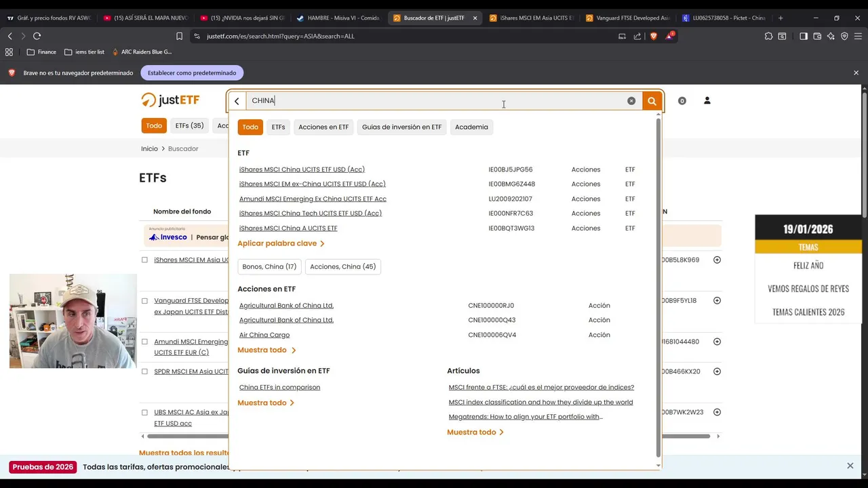Open Amundi MSCI Emerging Ex China UCITS ETF

tap(313, 199)
